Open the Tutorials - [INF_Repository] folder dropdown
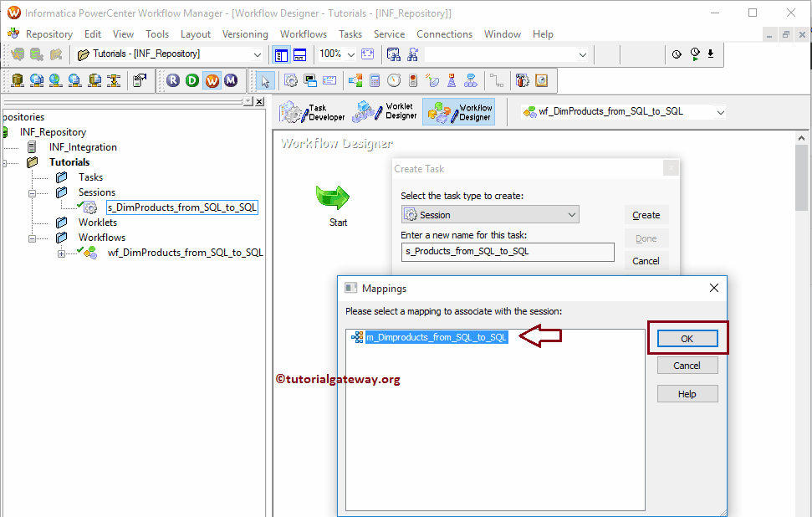 coord(257,54)
